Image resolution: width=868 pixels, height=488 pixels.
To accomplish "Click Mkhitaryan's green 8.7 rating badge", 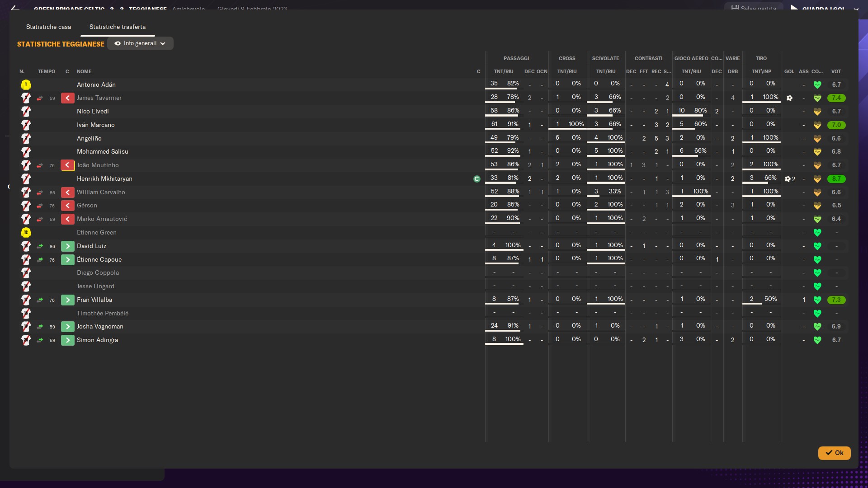I will (836, 179).
